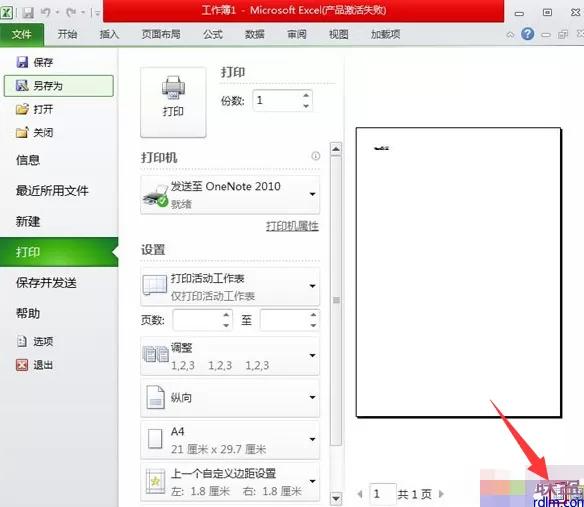Expand the 纵向 orientation dropdown

click(x=230, y=397)
